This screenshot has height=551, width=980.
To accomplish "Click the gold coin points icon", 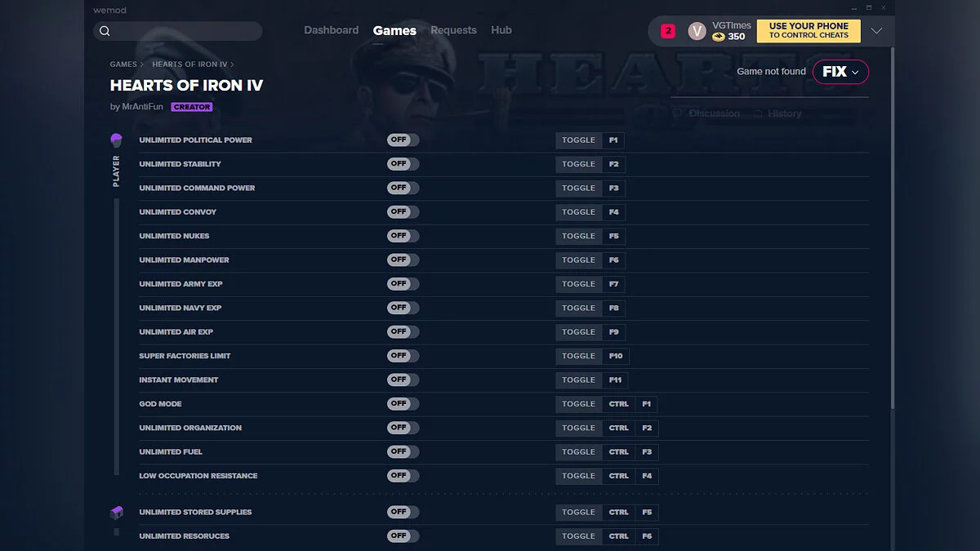I will coord(719,37).
